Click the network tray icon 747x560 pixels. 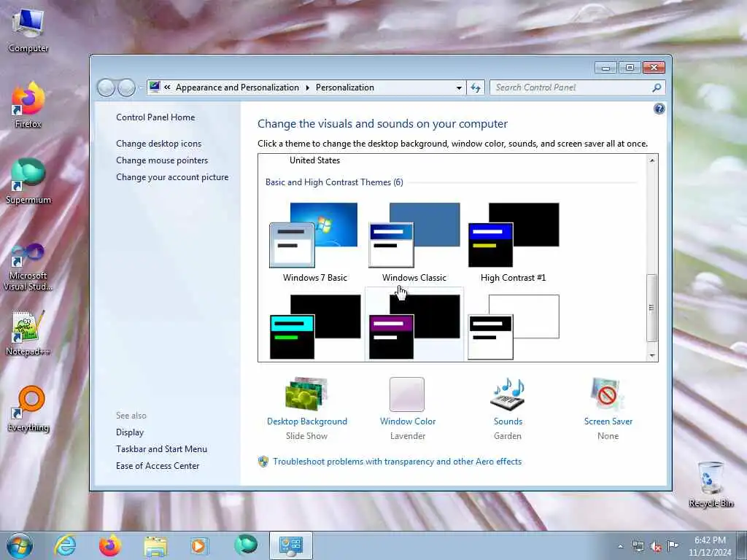pyautogui.click(x=638, y=546)
